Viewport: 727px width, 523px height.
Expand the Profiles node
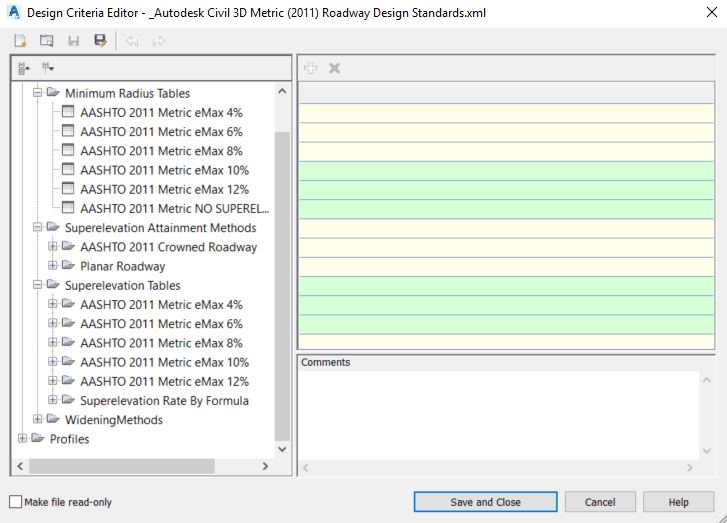click(x=22, y=438)
